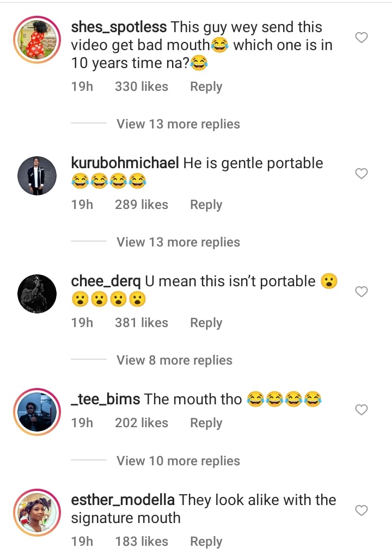This screenshot has width=392, height=560.
Task: Heart the _tee_bims comment
Action: tap(362, 409)
